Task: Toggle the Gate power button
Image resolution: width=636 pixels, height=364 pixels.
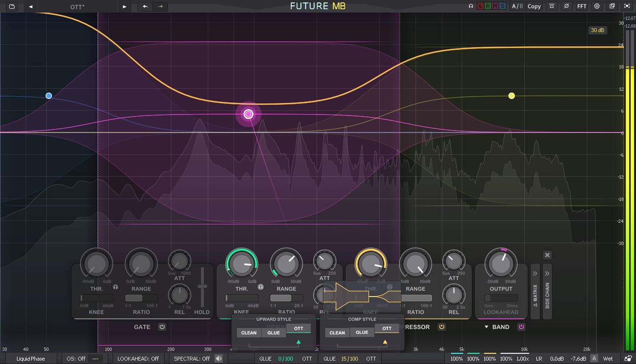Action: (162, 327)
